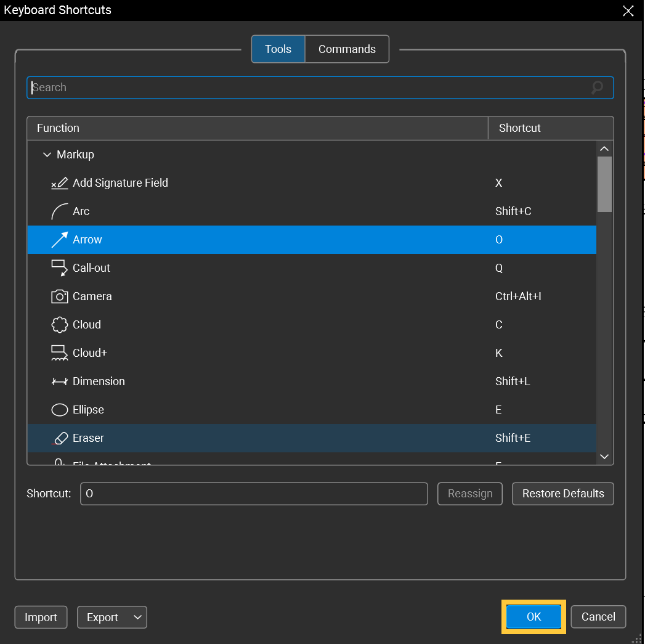
Task: Click the search magnifier icon
Action: tap(596, 88)
